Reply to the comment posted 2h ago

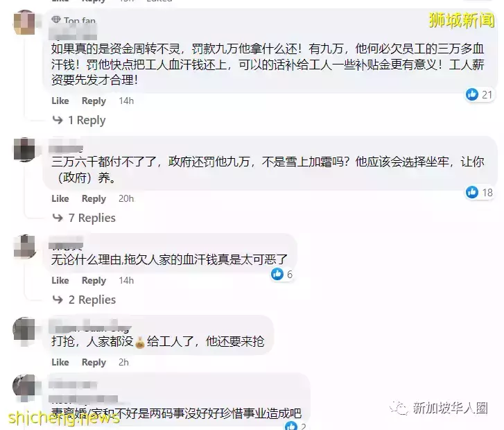(x=94, y=362)
